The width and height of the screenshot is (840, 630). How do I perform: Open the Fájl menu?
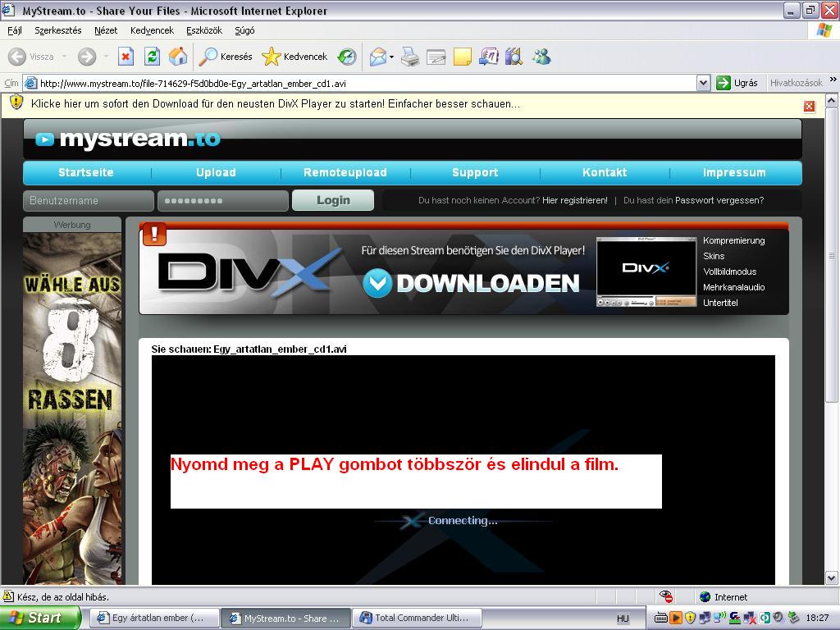tap(15, 30)
